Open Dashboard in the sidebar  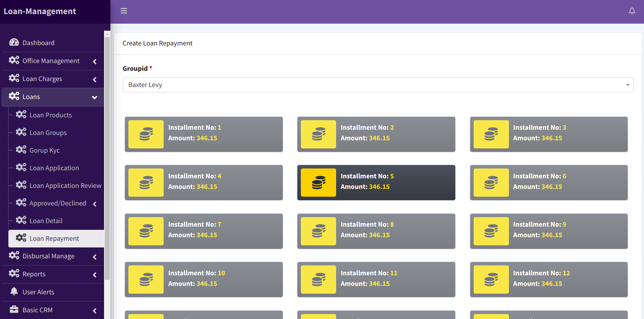click(53, 43)
